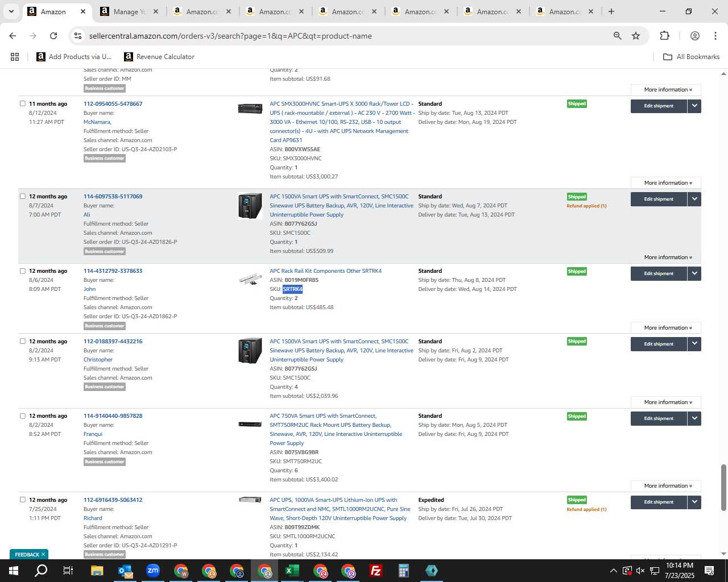Open Edit shipment dropdown for Franqui order
Viewport: 728px width, 582px height.
(694, 418)
